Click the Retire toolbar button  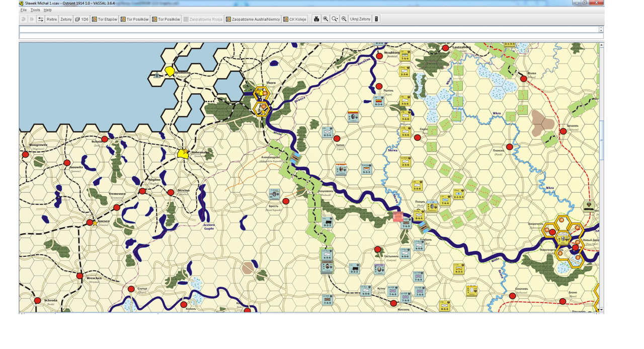tap(52, 19)
